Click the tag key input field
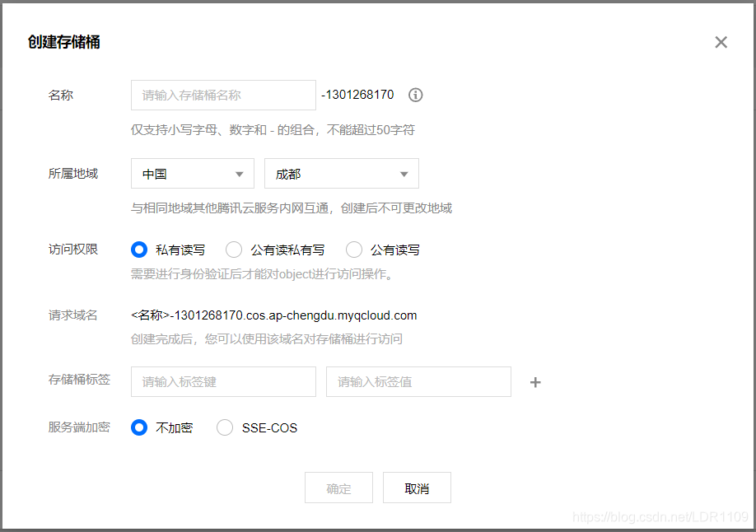 [222, 381]
